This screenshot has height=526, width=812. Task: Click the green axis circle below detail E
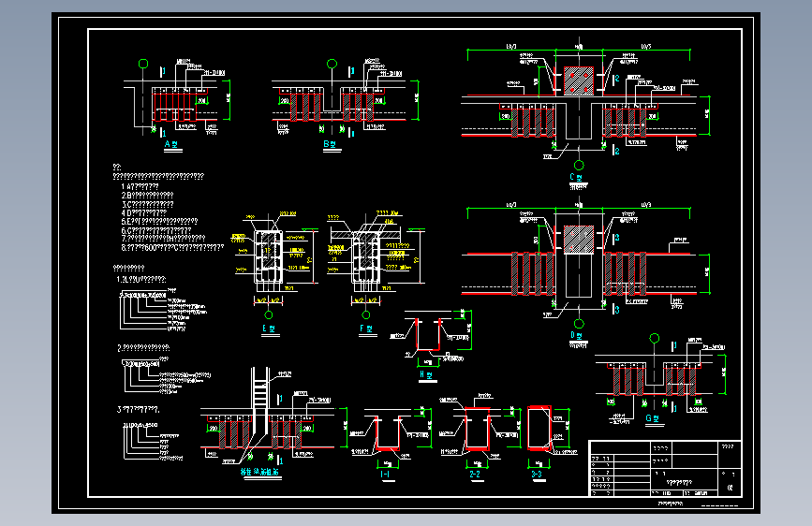point(268,314)
